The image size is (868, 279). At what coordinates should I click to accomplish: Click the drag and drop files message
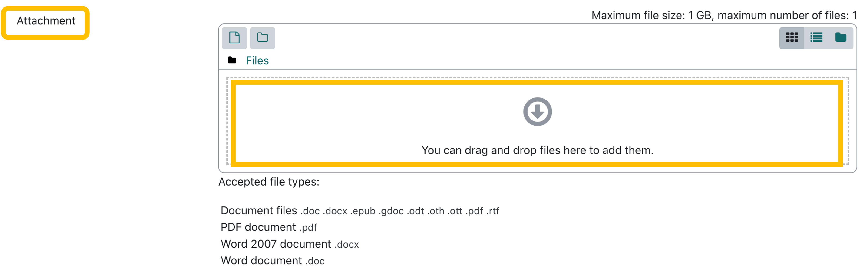[538, 150]
